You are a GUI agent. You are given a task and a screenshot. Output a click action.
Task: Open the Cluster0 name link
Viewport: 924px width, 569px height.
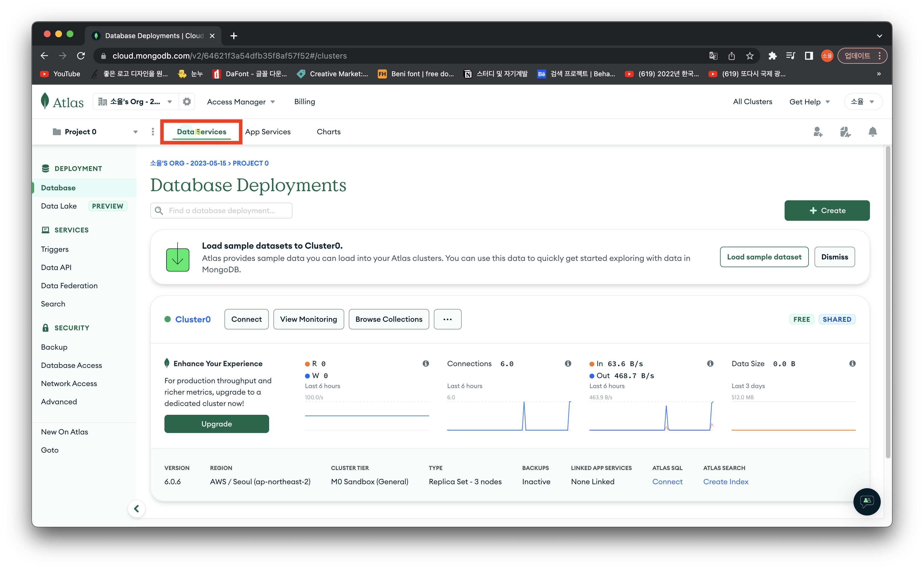coord(193,319)
